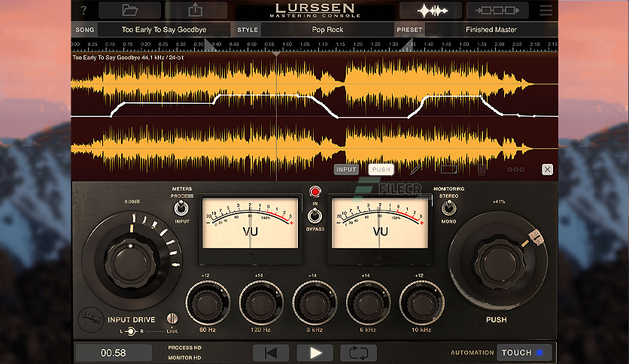Screen dimensions: 629x364
Task: Open the file browser folder icon
Action: point(129,10)
